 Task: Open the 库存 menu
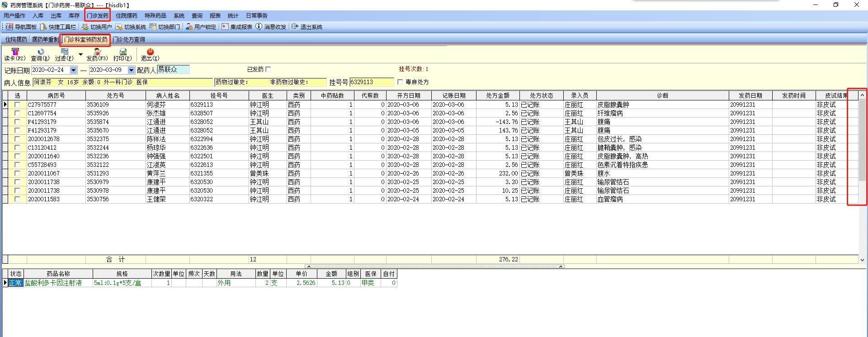[x=74, y=16]
